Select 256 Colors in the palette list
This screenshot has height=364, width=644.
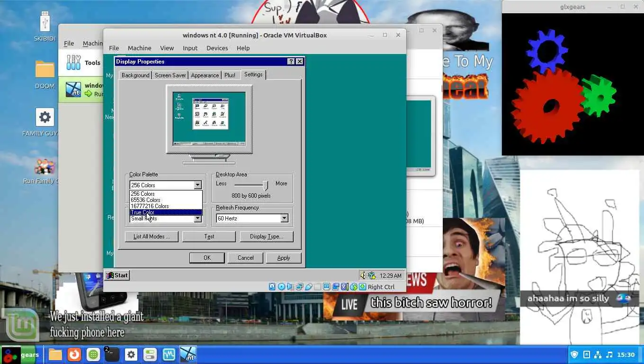point(166,193)
